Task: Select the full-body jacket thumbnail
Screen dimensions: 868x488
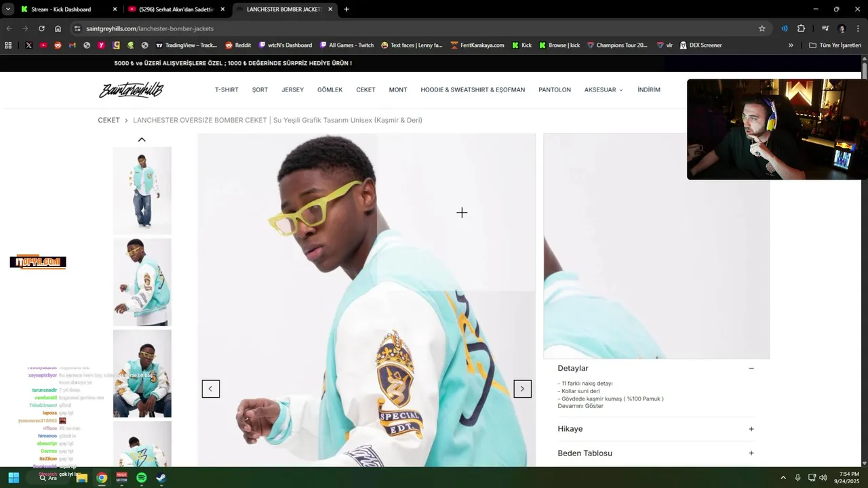Action: coord(142,190)
